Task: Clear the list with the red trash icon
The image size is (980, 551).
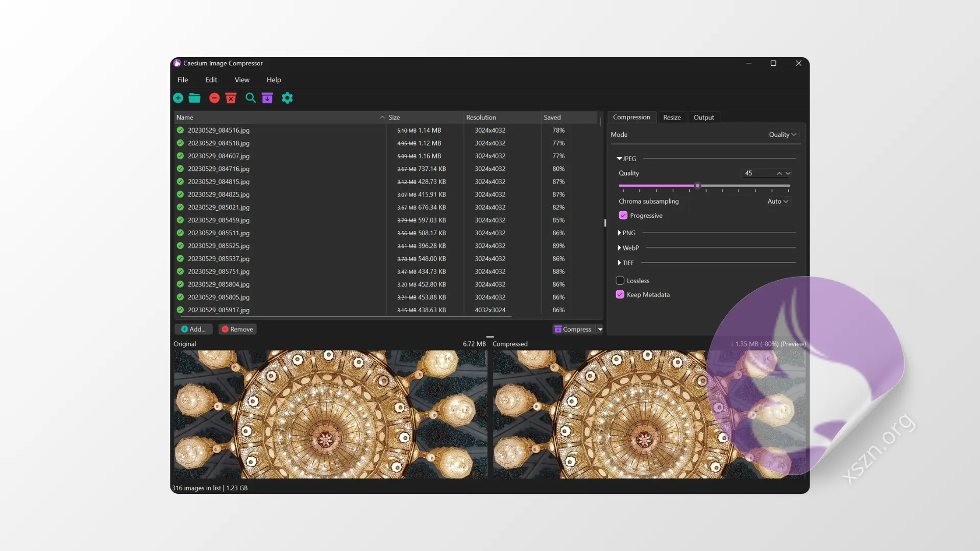Action: click(231, 98)
